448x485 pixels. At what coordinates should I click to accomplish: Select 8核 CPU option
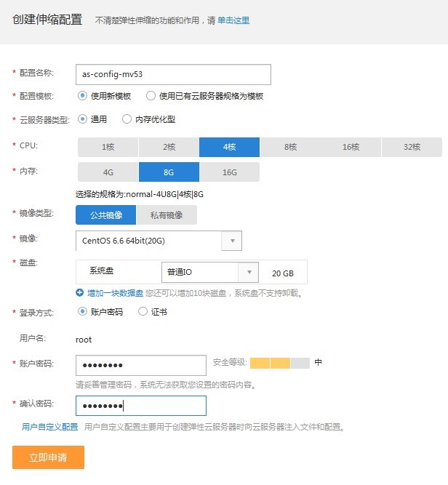pos(290,147)
